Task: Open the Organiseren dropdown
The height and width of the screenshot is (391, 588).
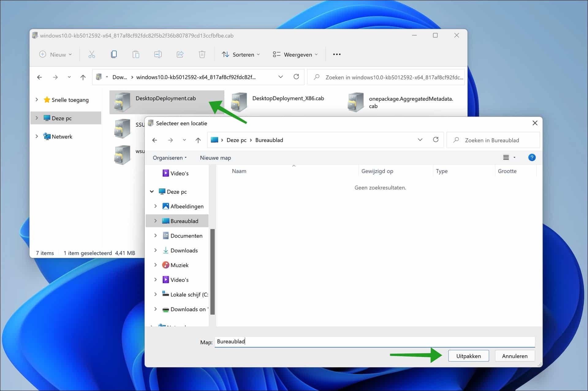Action: [169, 158]
